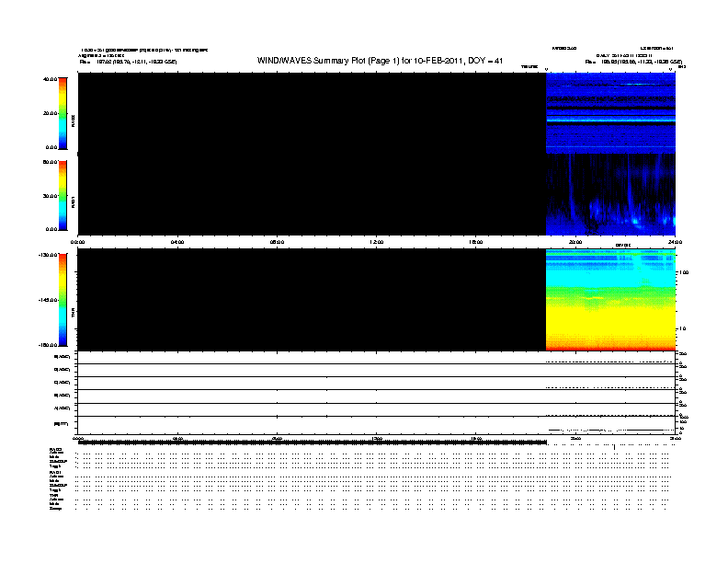This screenshot has width=728, height=563.
Task: Click the RAD2 blue spectrogram data region
Action: [x=610, y=113]
